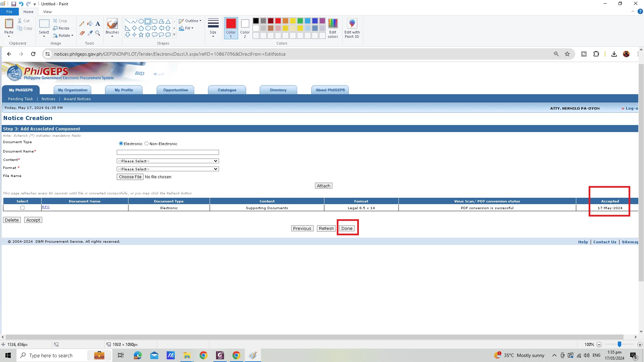Viewport: 644px width, 362px height.
Task: Click the vertical scrollbar down arrow
Action: pos(641,331)
